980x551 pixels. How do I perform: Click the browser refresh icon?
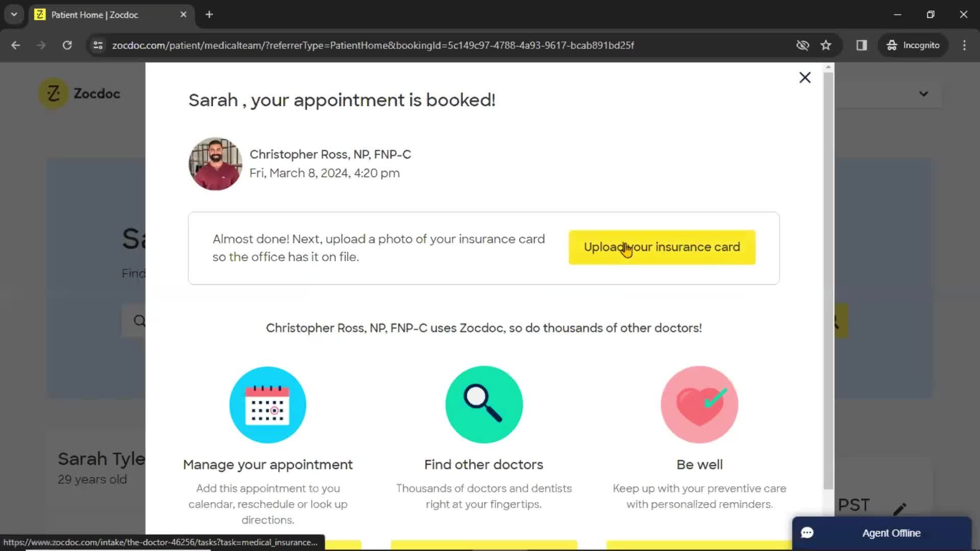pyautogui.click(x=67, y=45)
